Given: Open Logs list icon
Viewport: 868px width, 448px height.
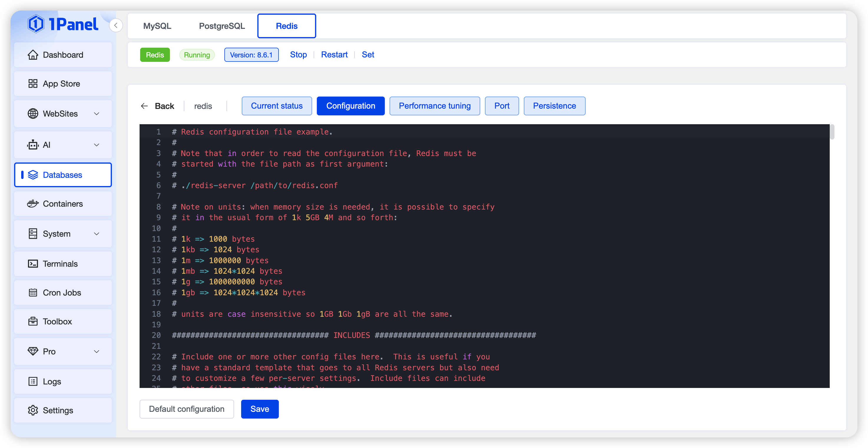Looking at the screenshot, I should (x=33, y=381).
